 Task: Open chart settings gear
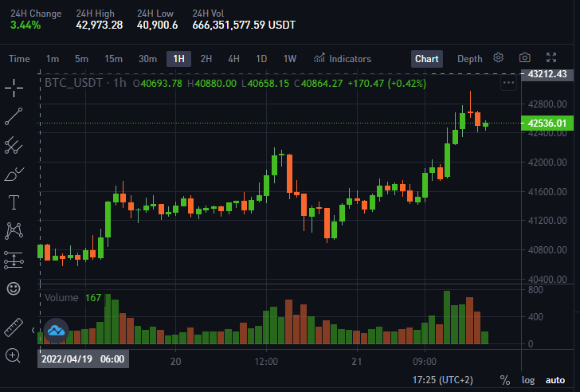tap(498, 57)
